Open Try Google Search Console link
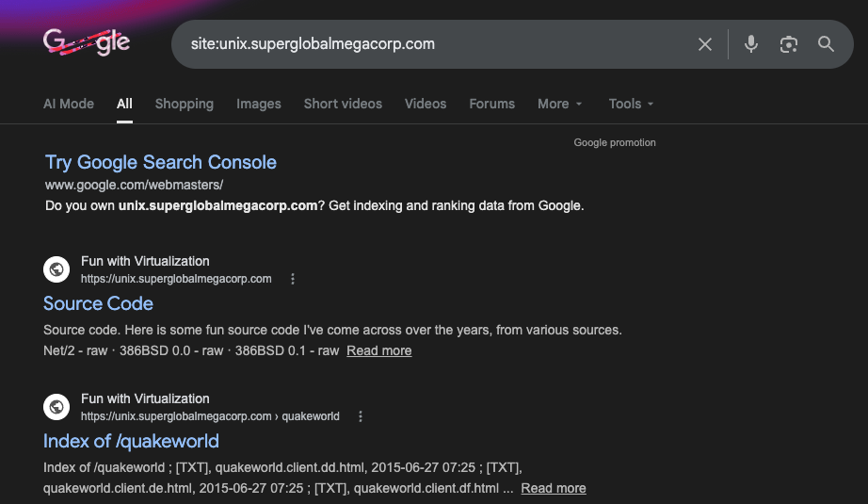The height and width of the screenshot is (504, 868). 161,162
